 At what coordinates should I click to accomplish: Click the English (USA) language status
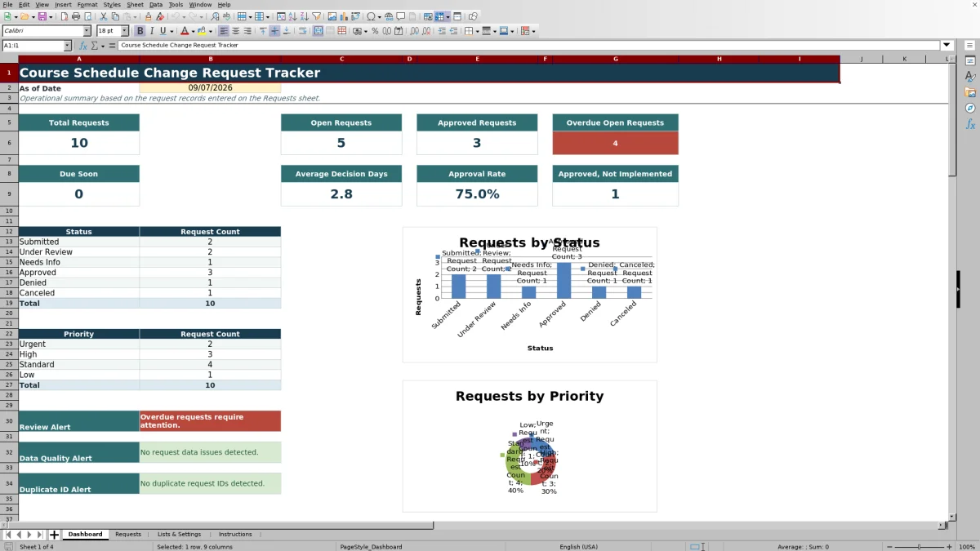(x=578, y=547)
